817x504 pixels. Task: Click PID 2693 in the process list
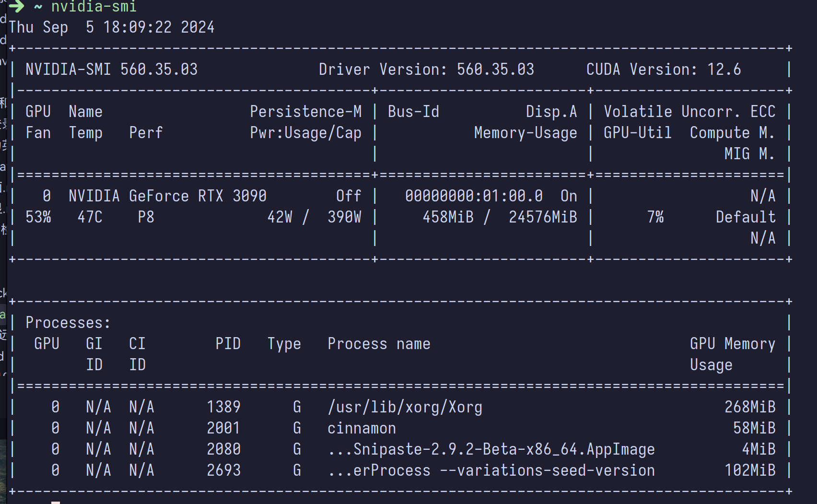pyautogui.click(x=223, y=470)
